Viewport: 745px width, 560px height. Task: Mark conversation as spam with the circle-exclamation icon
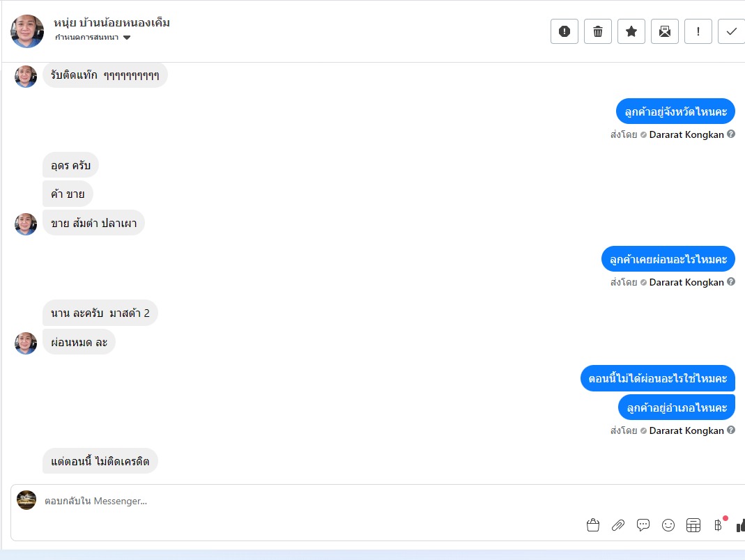(x=564, y=31)
